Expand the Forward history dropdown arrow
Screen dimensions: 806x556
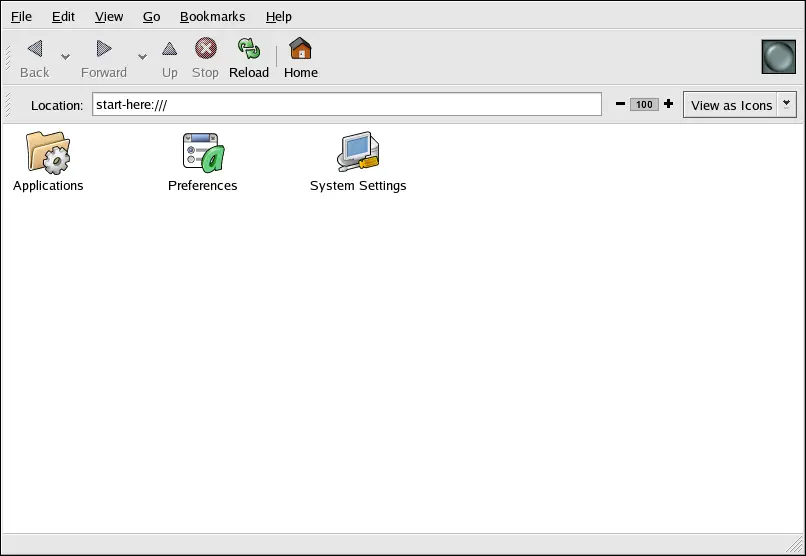click(142, 57)
